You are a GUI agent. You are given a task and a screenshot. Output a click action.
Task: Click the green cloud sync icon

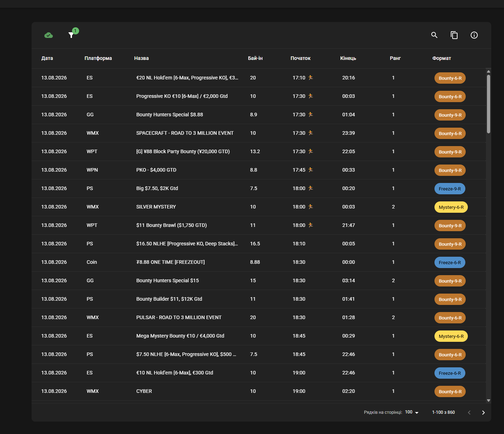pos(49,35)
